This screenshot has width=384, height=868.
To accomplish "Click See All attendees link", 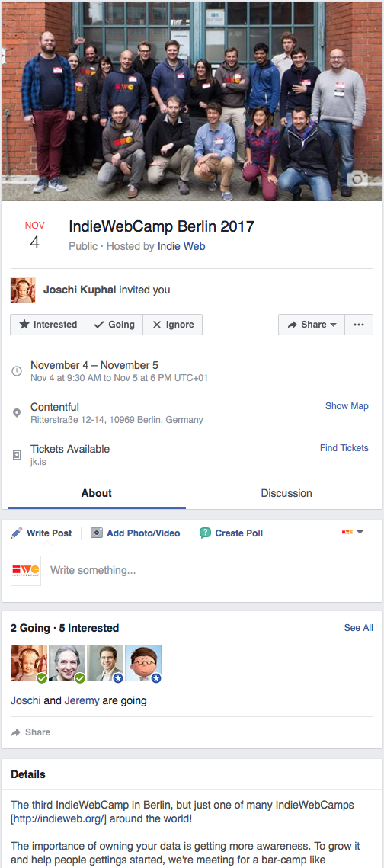I will coord(359,628).
